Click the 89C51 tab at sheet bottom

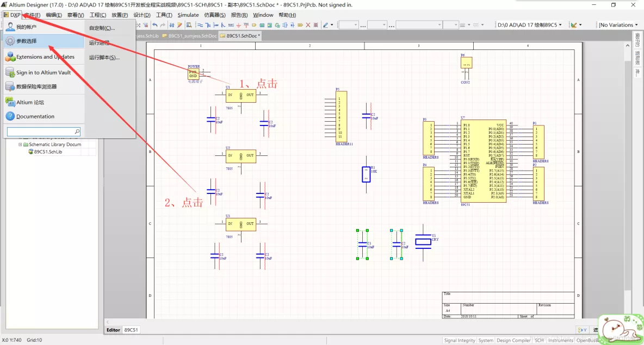131,330
